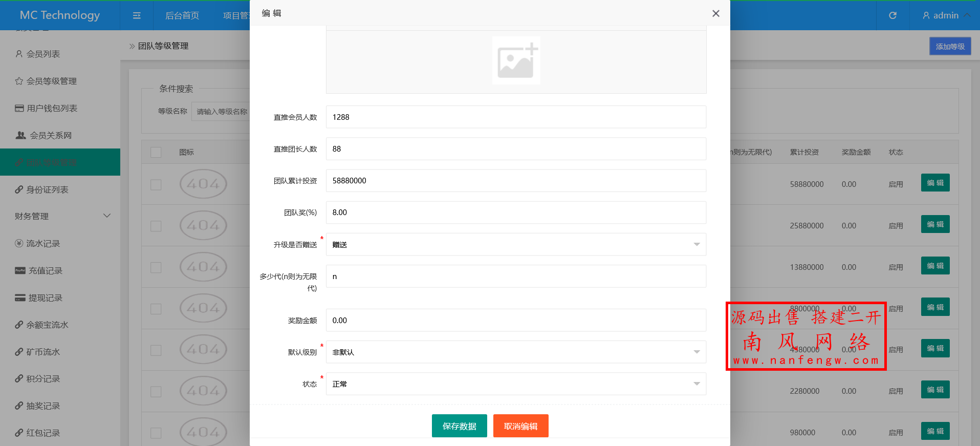
Task: Go to 后台首页 in top navigation
Action: [x=182, y=15]
